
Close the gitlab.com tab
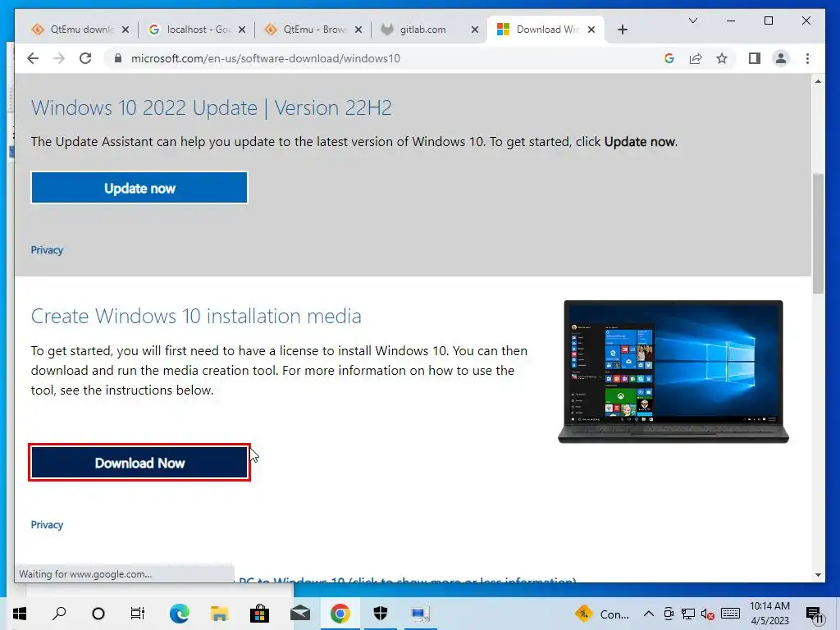pyautogui.click(x=475, y=30)
